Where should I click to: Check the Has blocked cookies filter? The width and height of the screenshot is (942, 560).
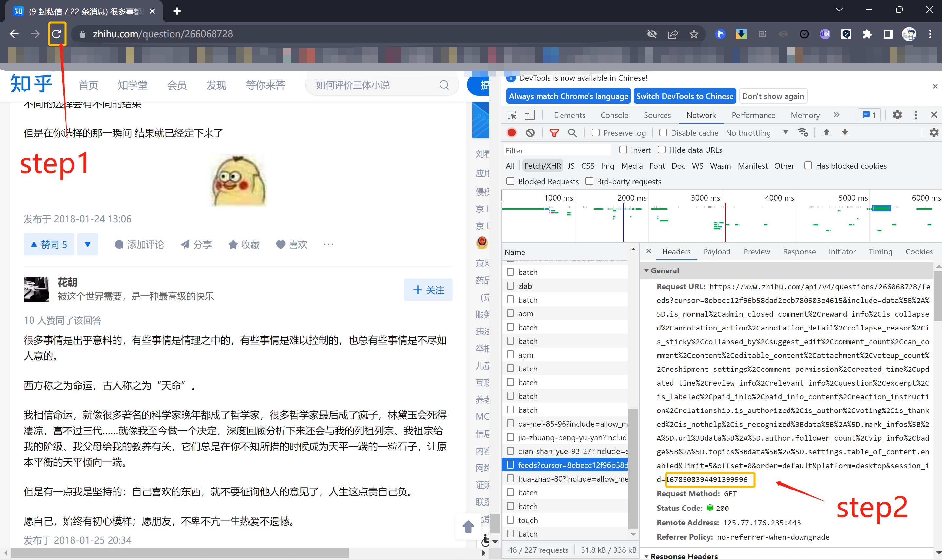tap(808, 165)
